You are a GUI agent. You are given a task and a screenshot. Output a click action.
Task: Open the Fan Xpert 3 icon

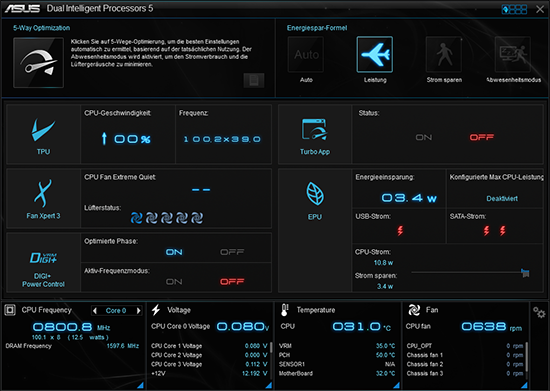(43, 193)
